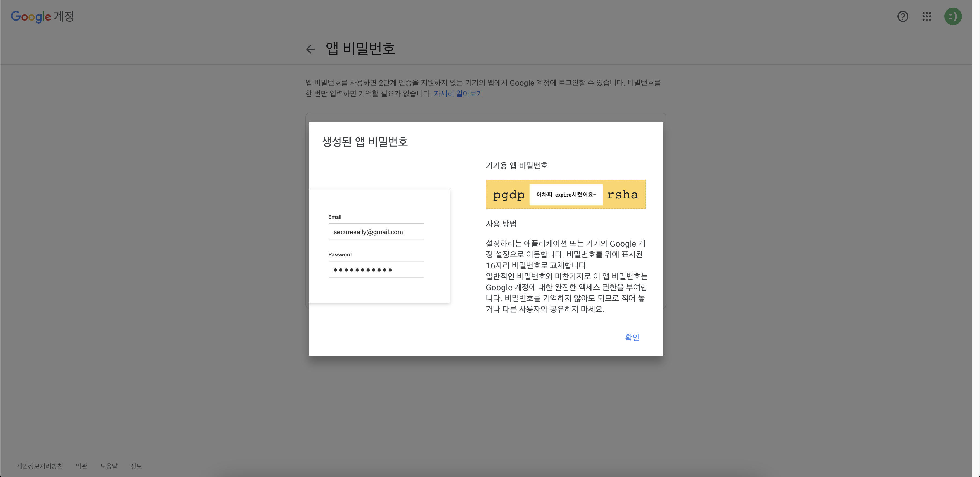Viewport: 980px width, 477px height.
Task: Open the 정보 footer link
Action: 136,466
